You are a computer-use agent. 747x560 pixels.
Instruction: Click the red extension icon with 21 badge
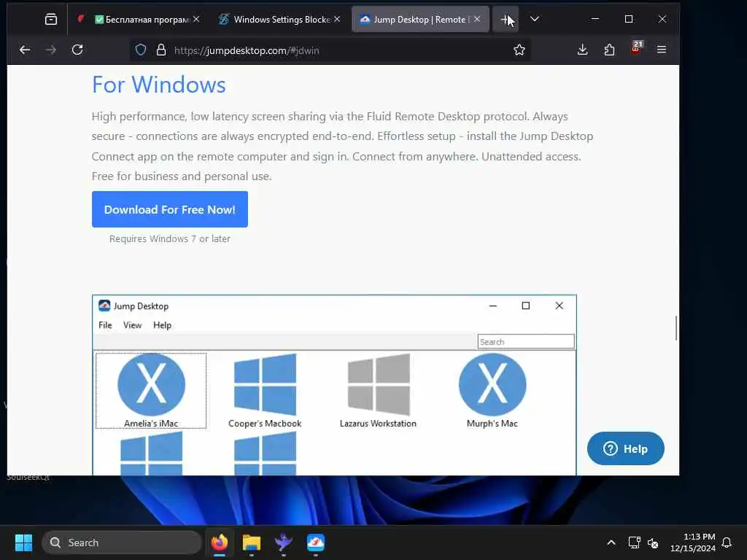coord(636,47)
